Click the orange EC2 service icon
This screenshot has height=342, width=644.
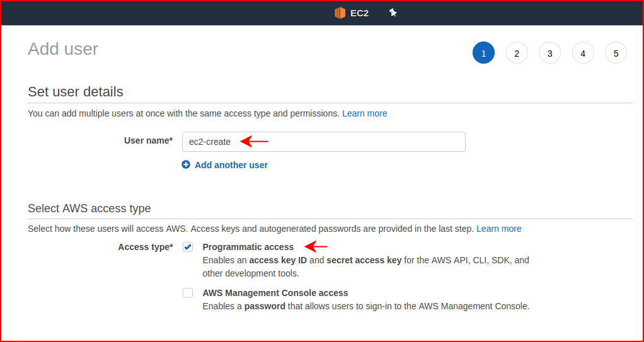click(340, 13)
